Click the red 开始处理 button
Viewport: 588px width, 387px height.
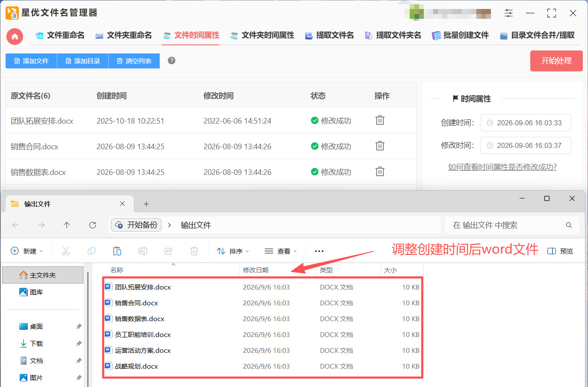coord(556,61)
